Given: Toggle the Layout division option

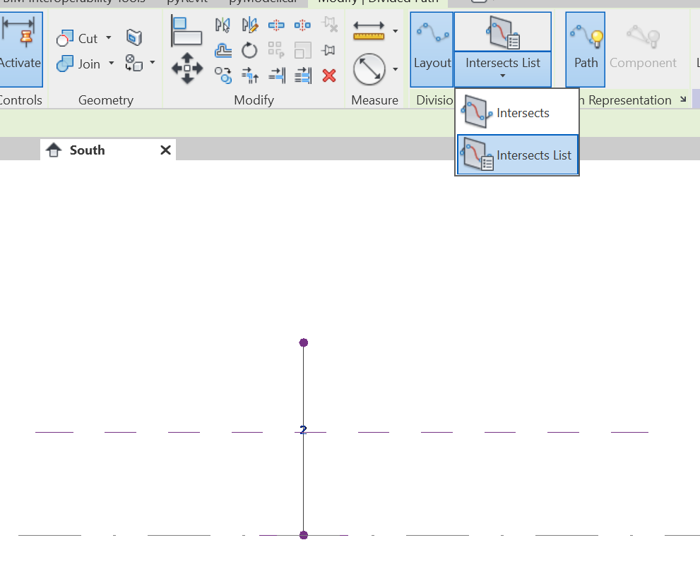Looking at the screenshot, I should click(432, 49).
